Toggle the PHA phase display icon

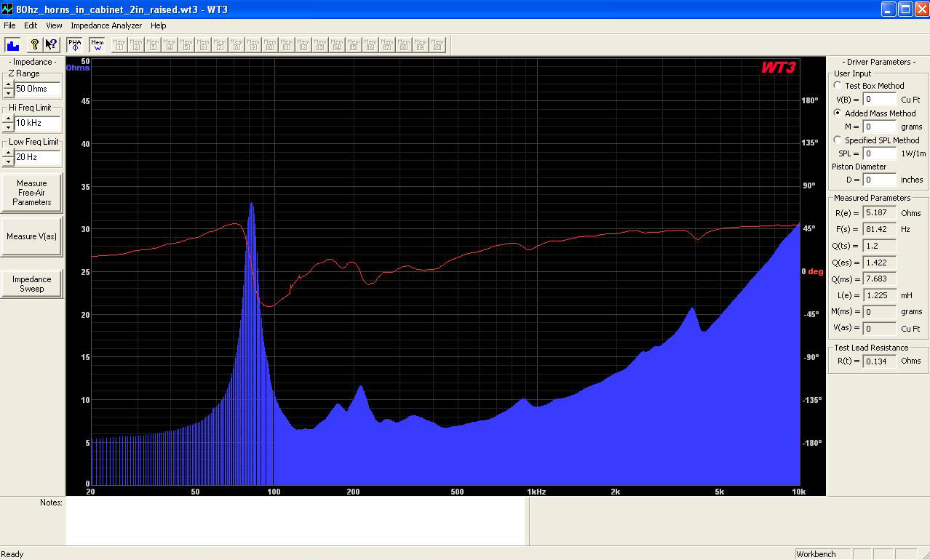pos(74,44)
